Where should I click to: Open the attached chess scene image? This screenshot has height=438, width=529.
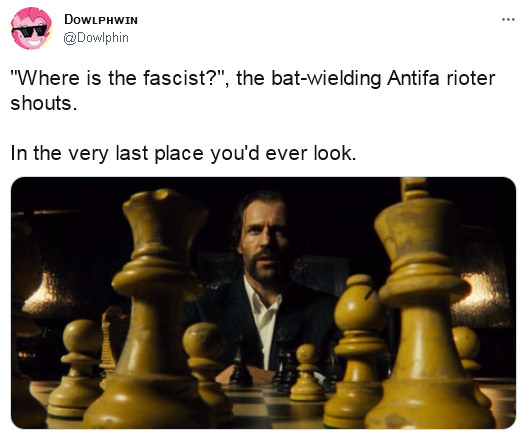click(263, 303)
